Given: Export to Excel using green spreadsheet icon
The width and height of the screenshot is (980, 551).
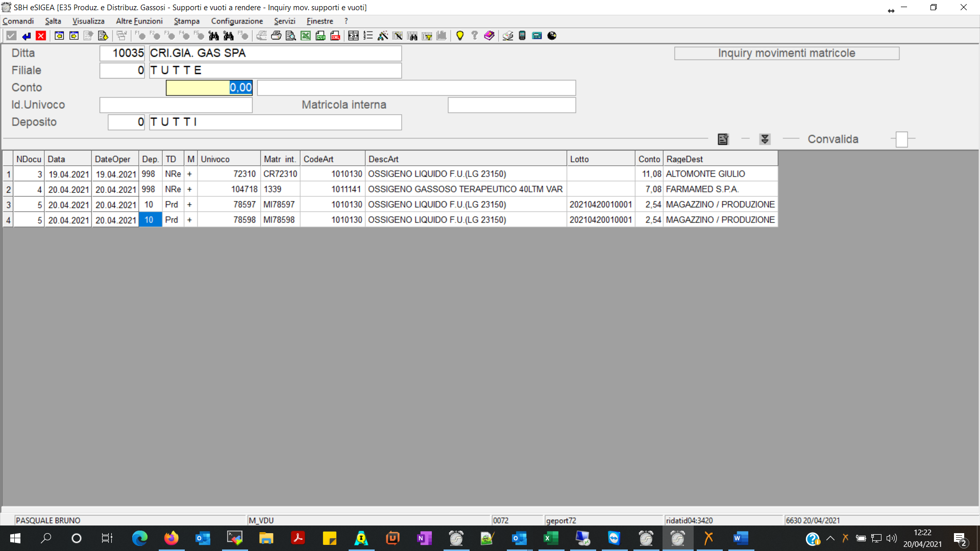Looking at the screenshot, I should point(306,36).
